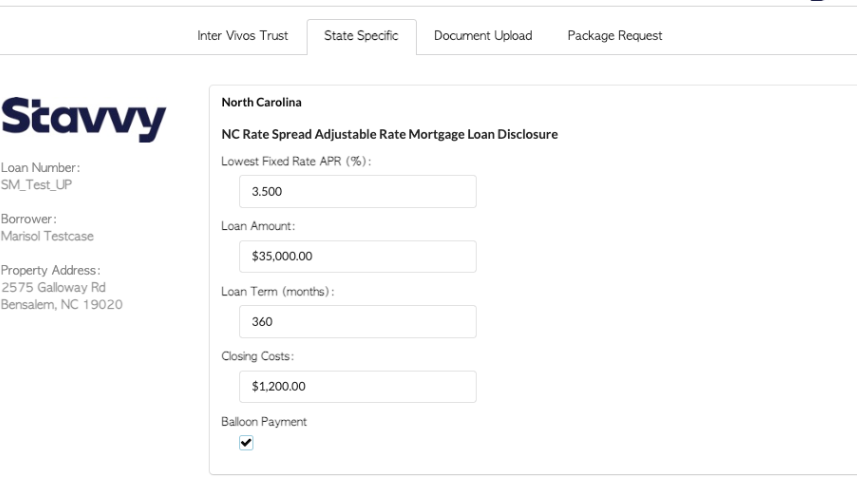
Task: Click borrower name Marisol Testcase
Action: pyautogui.click(x=48, y=236)
